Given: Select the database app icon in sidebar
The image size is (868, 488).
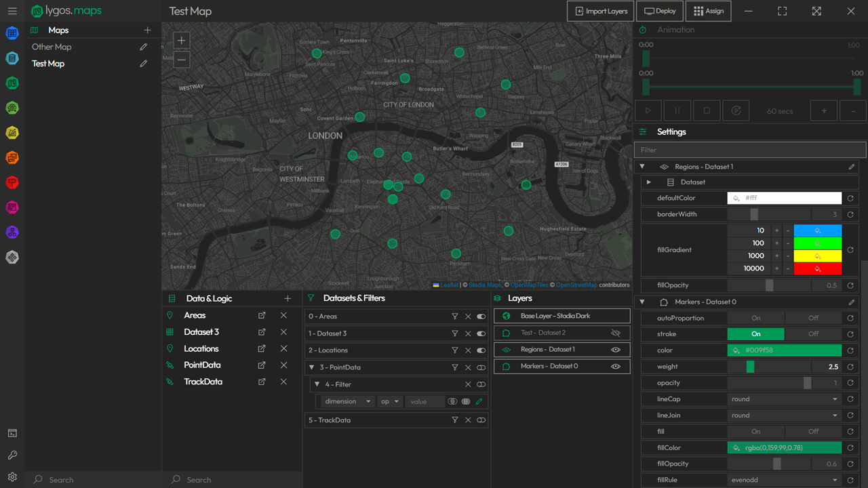Looking at the screenshot, I should pos(12,58).
